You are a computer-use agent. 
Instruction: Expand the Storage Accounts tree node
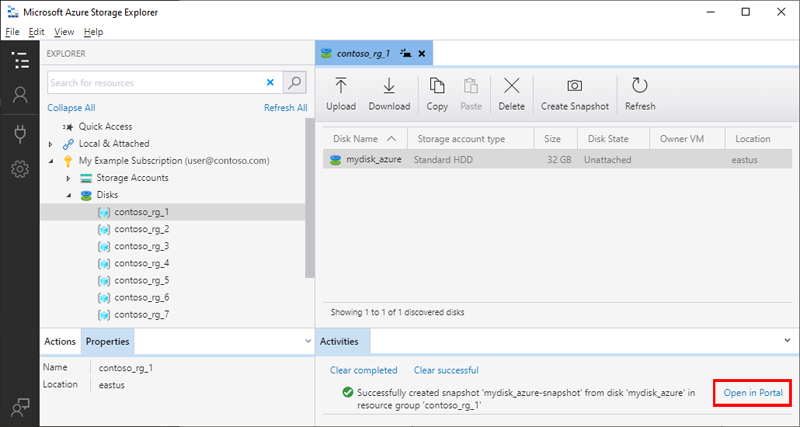pos(68,178)
